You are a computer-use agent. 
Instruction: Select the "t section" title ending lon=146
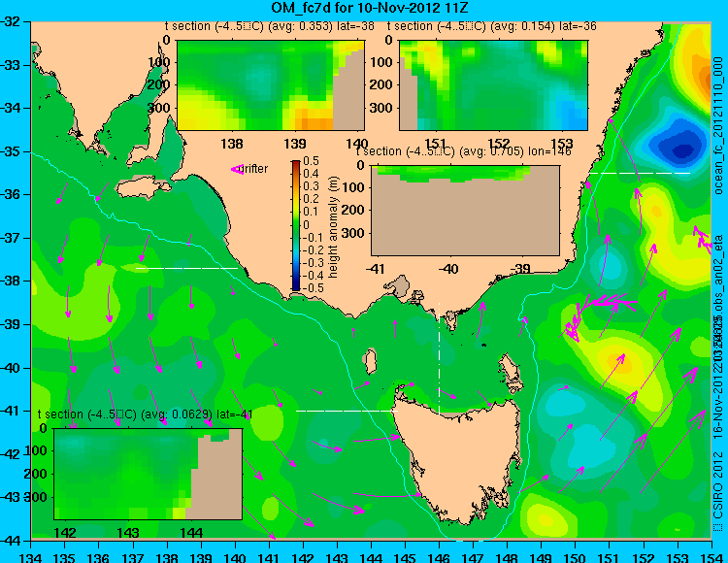[463, 151]
